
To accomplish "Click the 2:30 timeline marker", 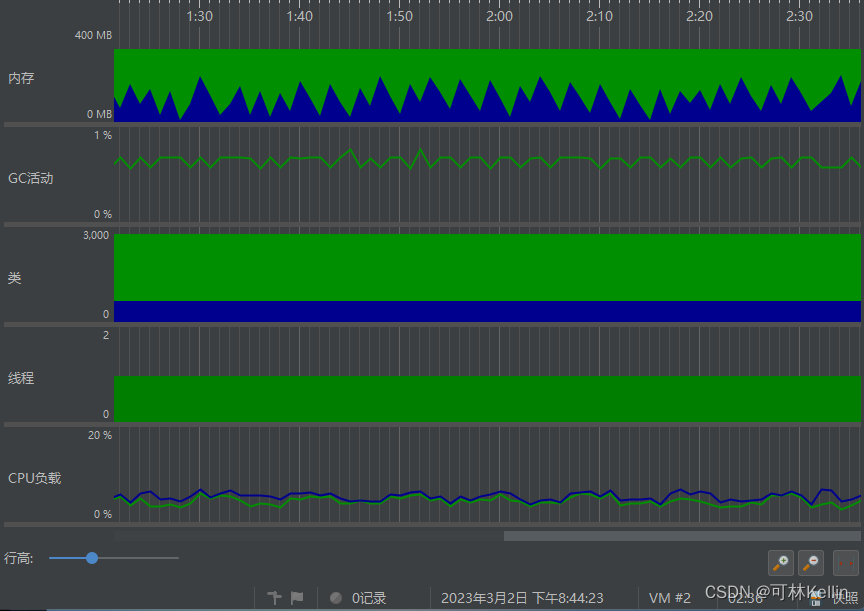I will [x=800, y=17].
